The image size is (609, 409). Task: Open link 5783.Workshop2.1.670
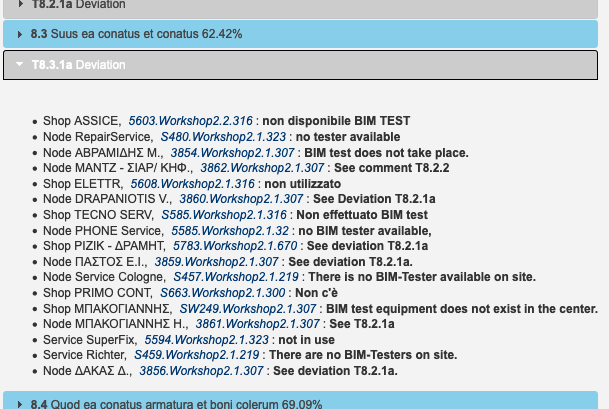click(235, 246)
